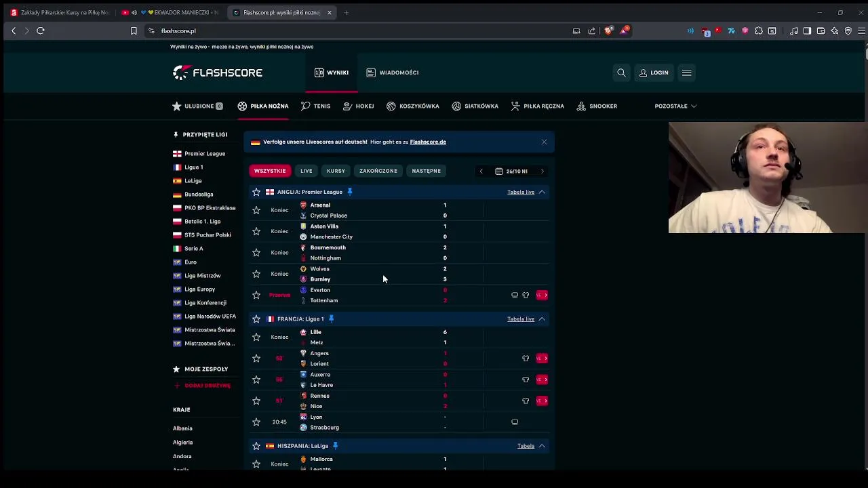Select HOKEJ sport

tap(359, 106)
